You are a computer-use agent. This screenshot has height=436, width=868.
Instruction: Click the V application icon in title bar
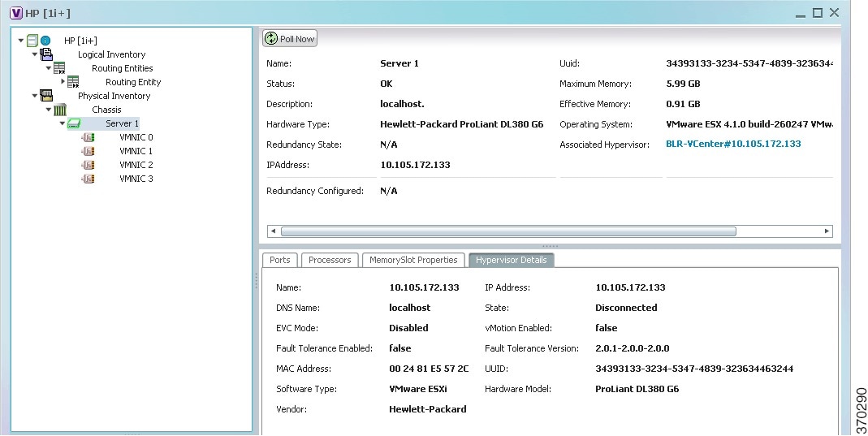click(x=16, y=13)
